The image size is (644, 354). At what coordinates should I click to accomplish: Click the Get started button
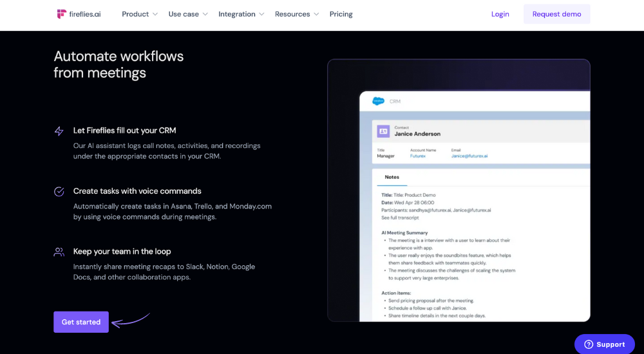[81, 322]
